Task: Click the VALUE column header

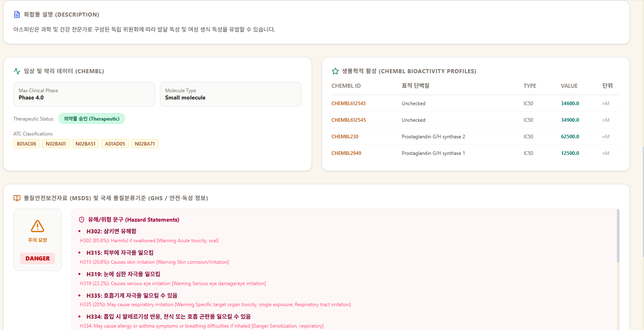Action: pos(569,86)
